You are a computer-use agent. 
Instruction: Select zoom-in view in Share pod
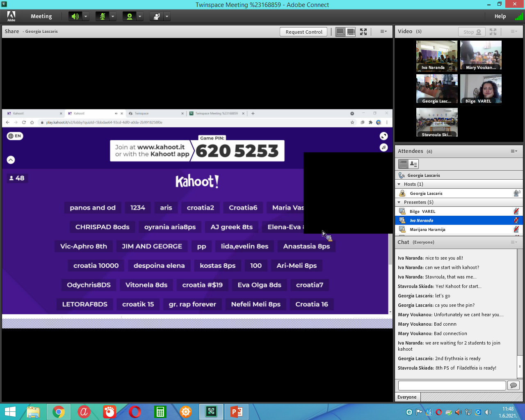351,32
